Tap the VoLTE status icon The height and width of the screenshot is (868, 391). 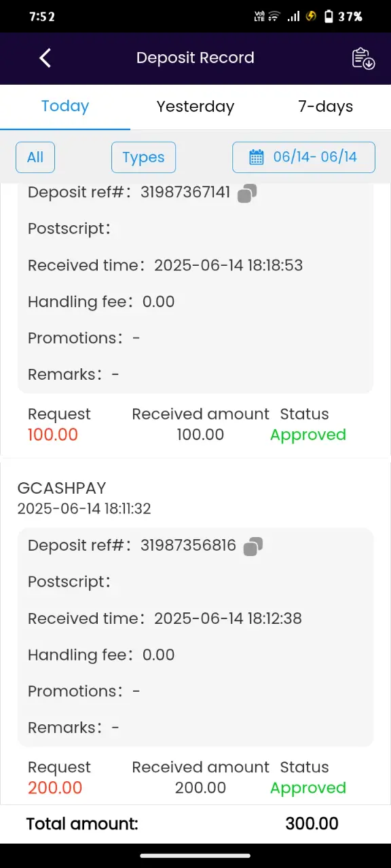tap(259, 16)
